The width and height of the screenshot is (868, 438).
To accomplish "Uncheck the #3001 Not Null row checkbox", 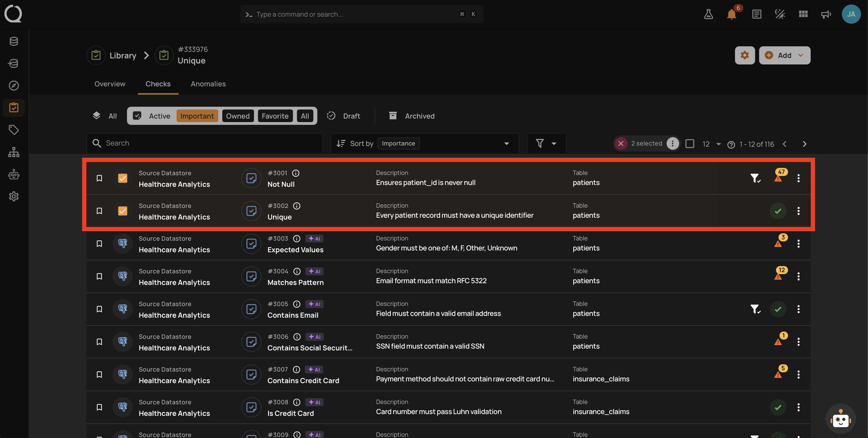I will (123, 178).
